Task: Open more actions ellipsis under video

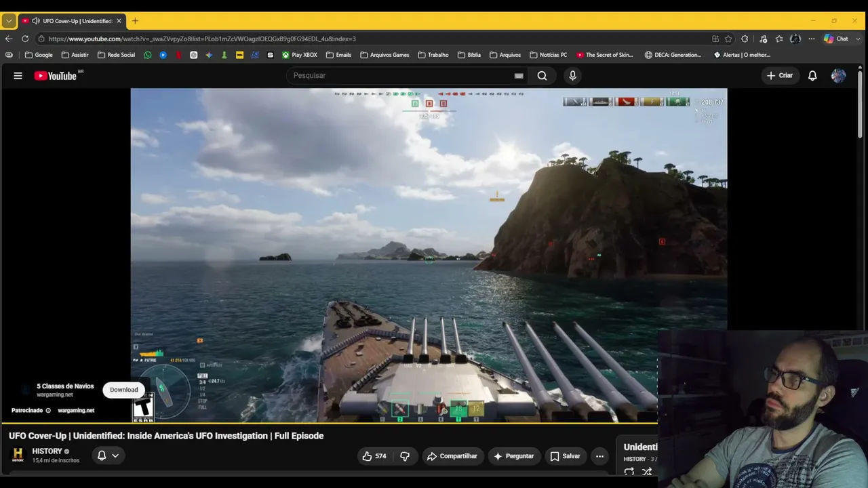Action: tap(599, 456)
